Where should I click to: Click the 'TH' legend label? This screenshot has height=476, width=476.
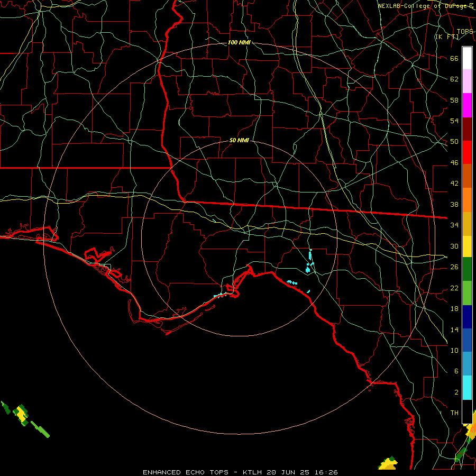point(454,413)
